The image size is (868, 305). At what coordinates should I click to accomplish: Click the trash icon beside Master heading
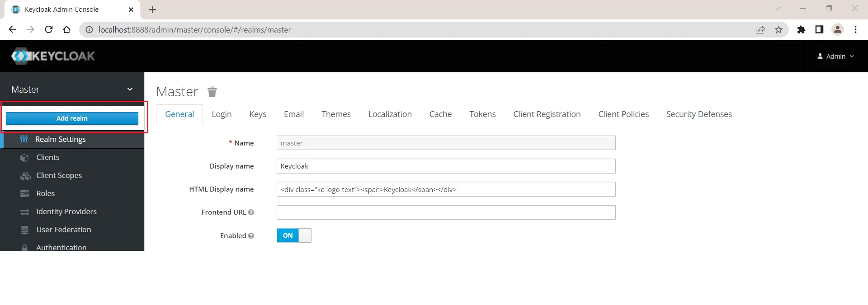[212, 92]
